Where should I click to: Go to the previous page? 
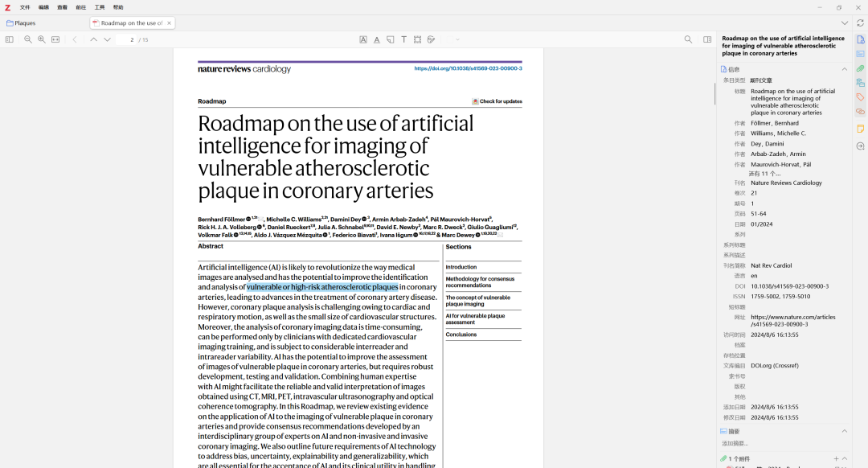coord(93,39)
